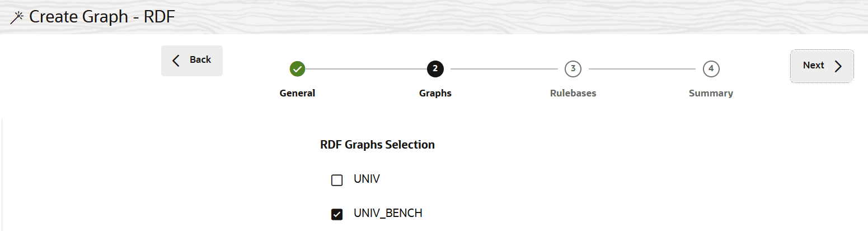The width and height of the screenshot is (868, 231).
Task: Click the Create Graph - RDF title
Action: 102,17
